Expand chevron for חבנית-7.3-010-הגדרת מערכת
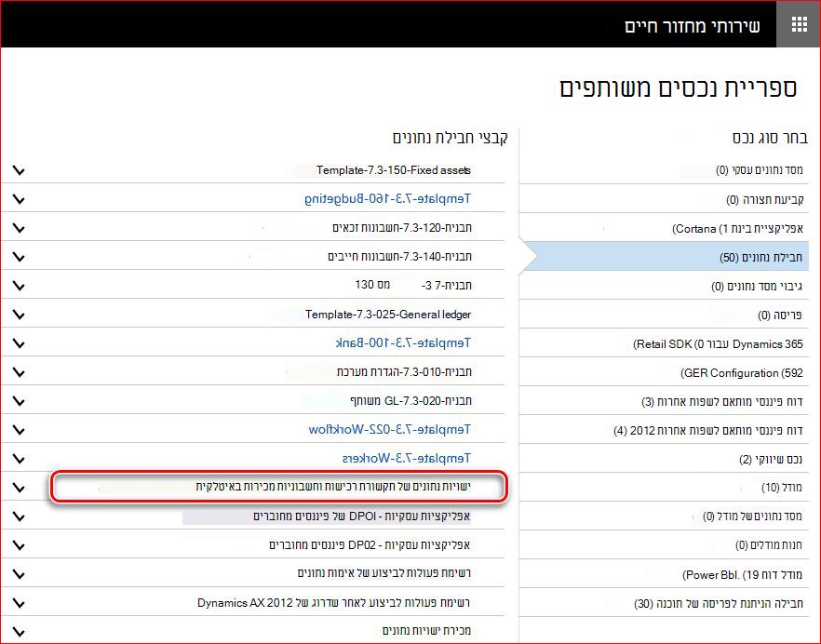The width and height of the screenshot is (821, 644). pyautogui.click(x=19, y=372)
